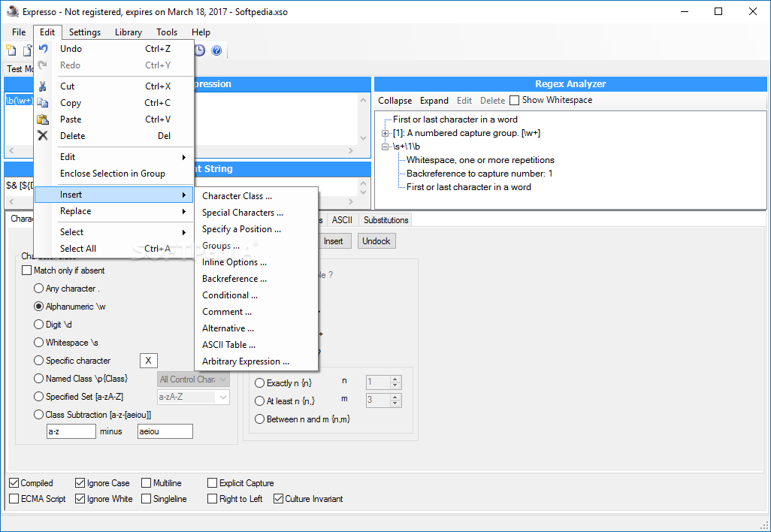The height and width of the screenshot is (532, 771).
Task: Click Enclose Selection in Group
Action: point(114,174)
